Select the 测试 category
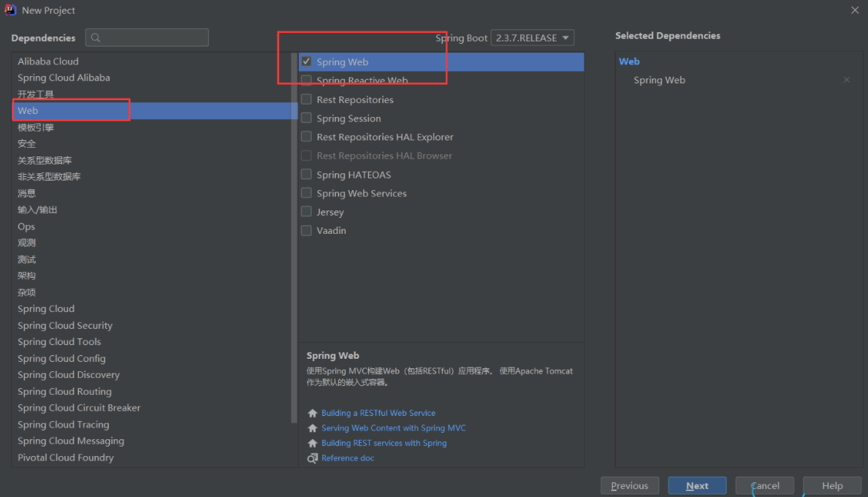868x497 pixels. [x=151, y=259]
